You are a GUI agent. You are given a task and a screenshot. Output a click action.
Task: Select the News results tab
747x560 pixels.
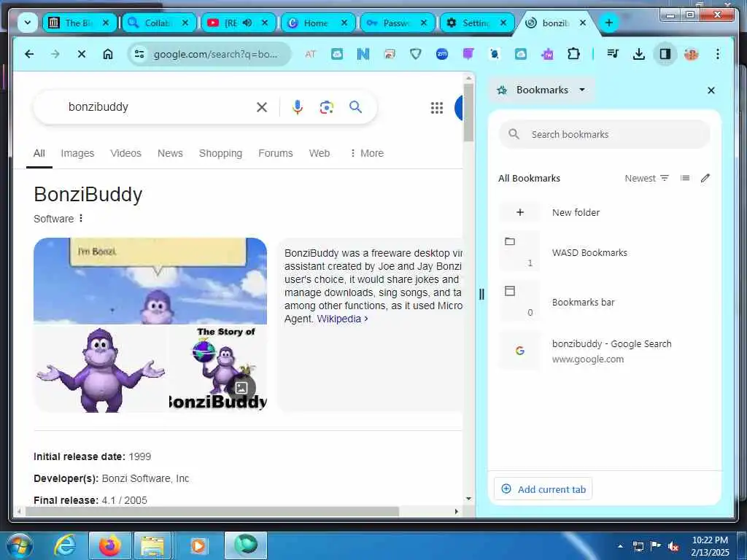pos(170,153)
